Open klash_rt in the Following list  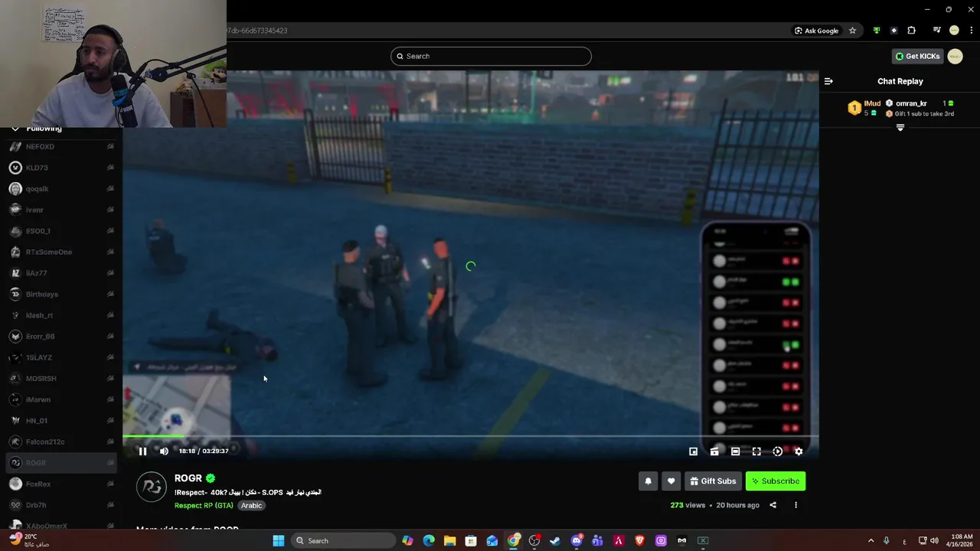click(x=61, y=315)
